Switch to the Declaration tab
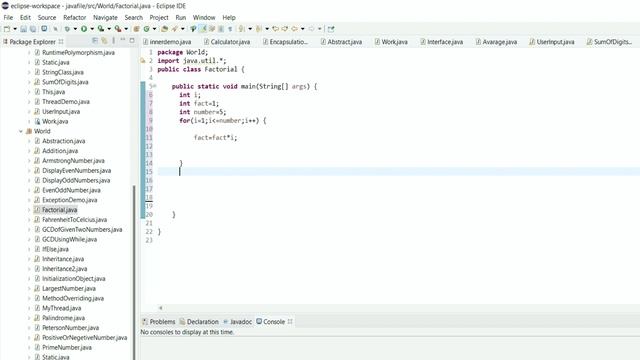 [199, 322]
